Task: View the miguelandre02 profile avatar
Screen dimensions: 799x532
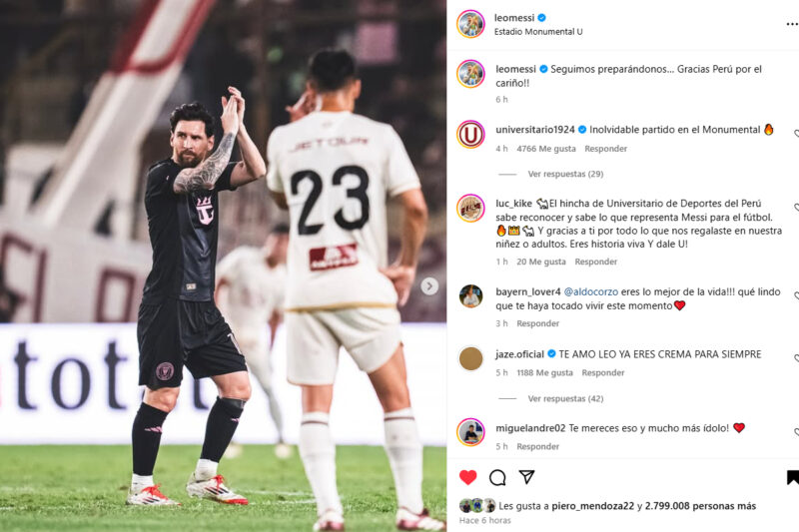Action: 470,432
